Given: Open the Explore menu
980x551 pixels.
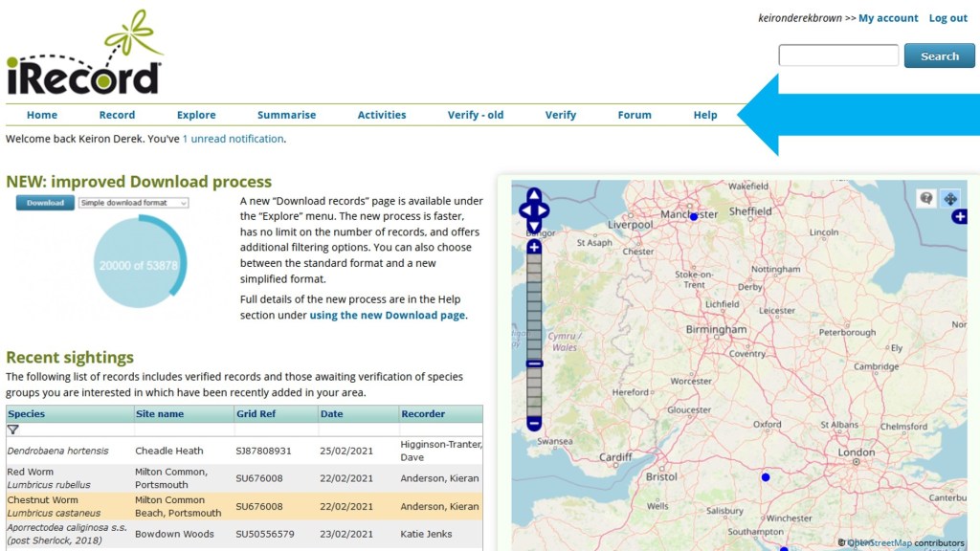Looking at the screenshot, I should tap(196, 115).
